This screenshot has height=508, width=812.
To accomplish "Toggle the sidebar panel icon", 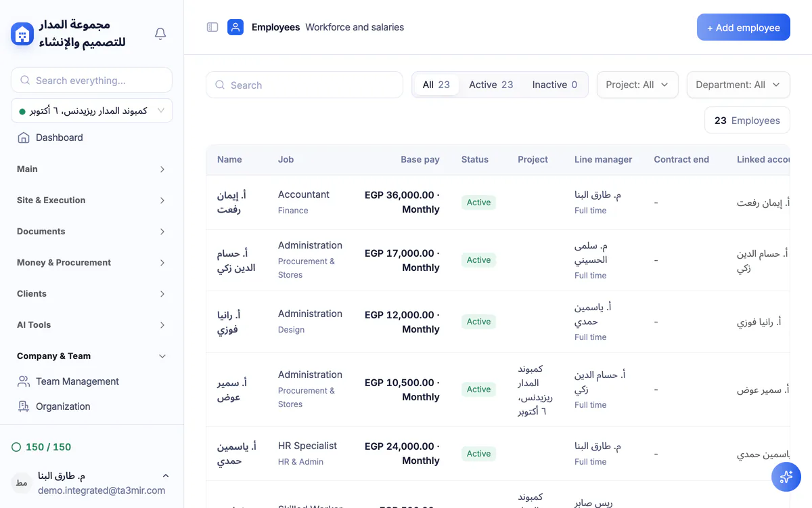I will coord(212,27).
